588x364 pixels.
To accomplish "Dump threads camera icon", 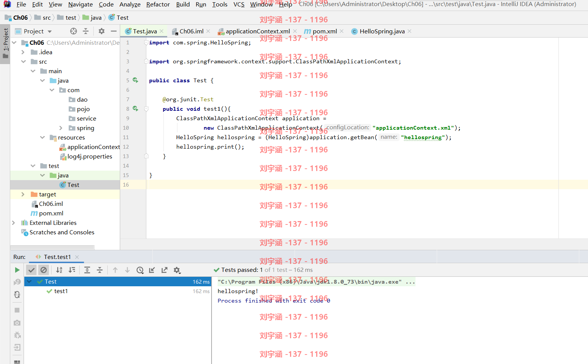I will coord(17,323).
